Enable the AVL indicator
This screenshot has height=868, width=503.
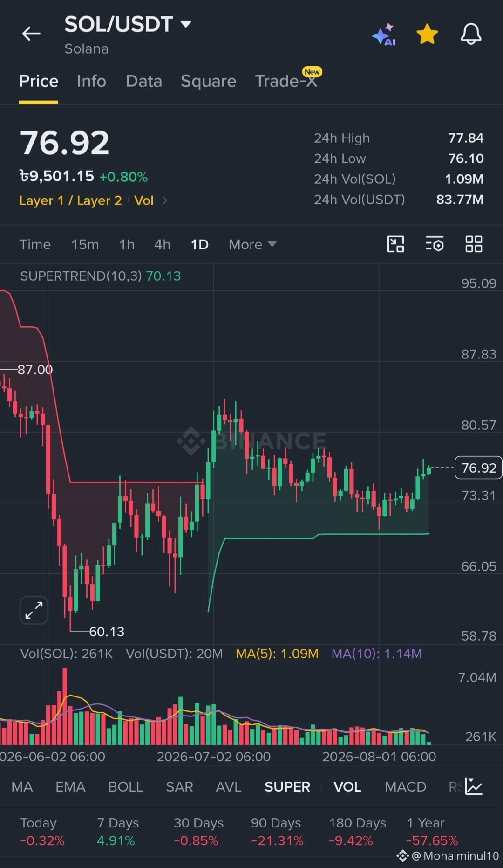pyautogui.click(x=228, y=787)
